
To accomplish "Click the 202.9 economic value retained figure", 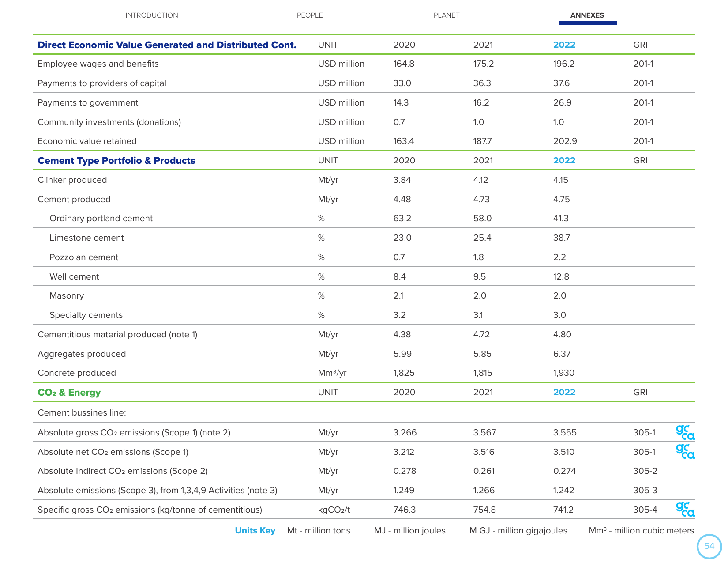I will 565,141.
